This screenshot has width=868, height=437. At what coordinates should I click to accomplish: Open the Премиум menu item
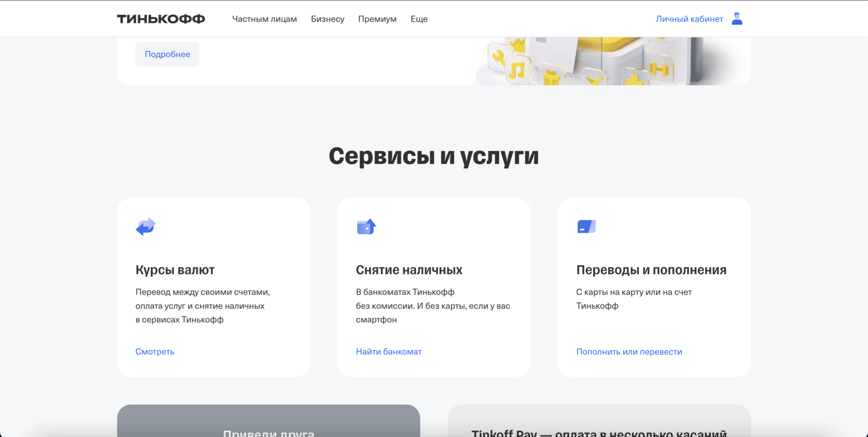pos(377,19)
